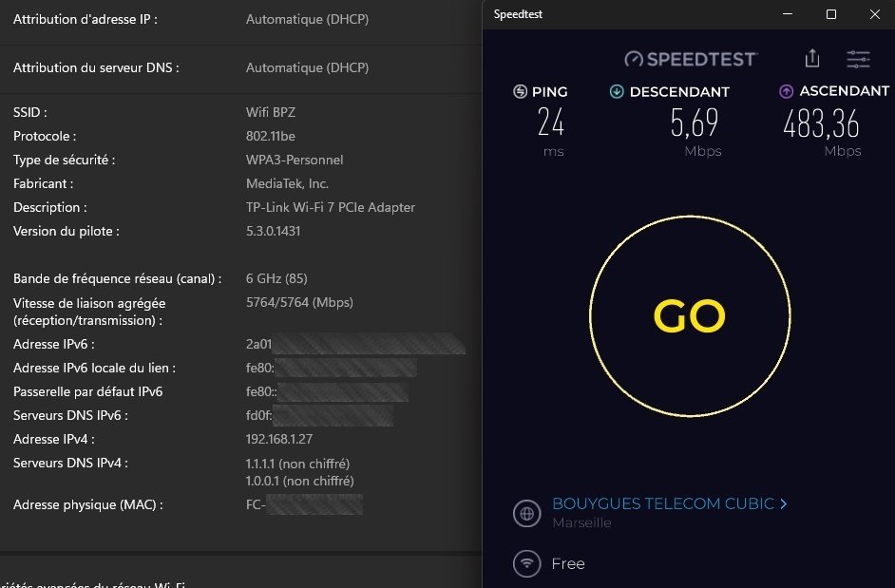Click the share results icon in Speedtest
The image size is (895, 588).
pos(811,59)
